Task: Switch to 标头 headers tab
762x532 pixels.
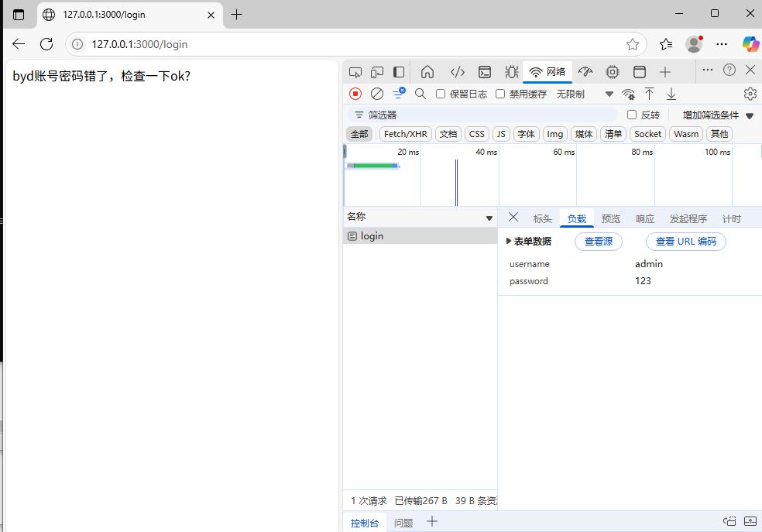Action: [x=542, y=218]
